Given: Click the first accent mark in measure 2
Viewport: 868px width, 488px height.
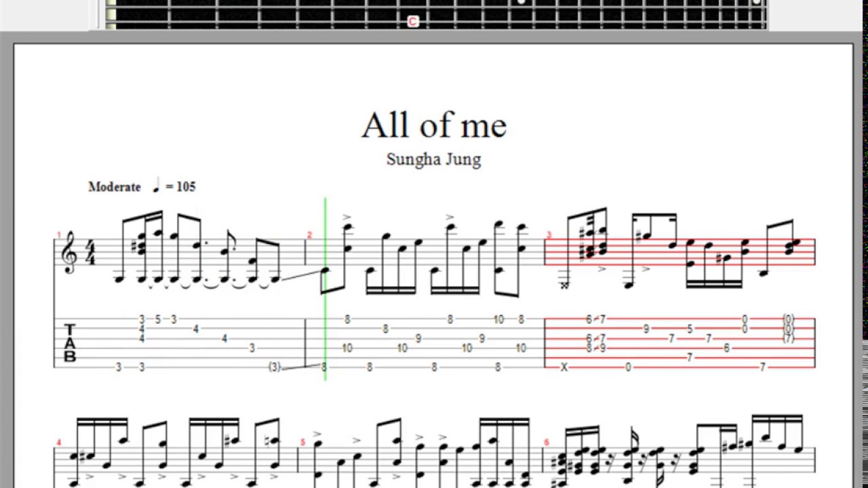Looking at the screenshot, I should pyautogui.click(x=347, y=218).
